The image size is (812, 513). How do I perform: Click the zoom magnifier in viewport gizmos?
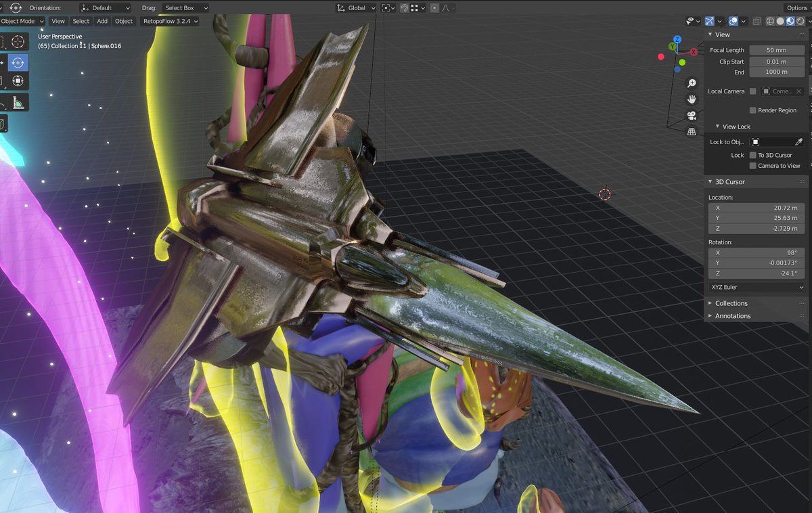692,83
